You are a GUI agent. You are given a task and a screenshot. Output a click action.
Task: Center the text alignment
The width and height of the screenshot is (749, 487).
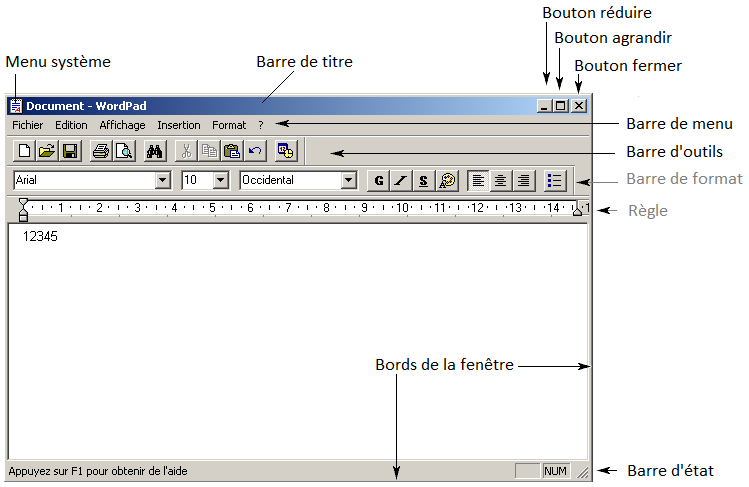point(501,180)
